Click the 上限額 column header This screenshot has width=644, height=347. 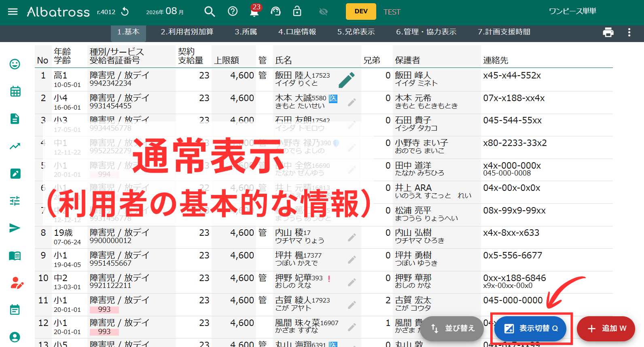[x=227, y=60]
